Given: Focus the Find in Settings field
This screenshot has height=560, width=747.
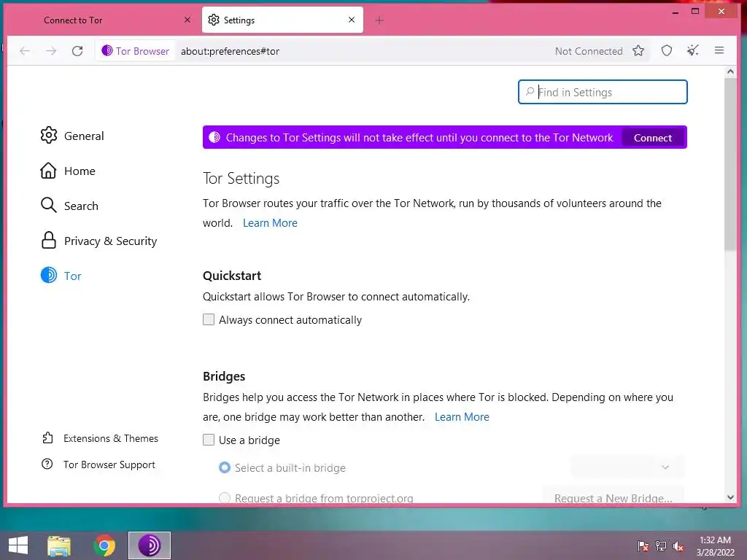Looking at the screenshot, I should tap(603, 92).
